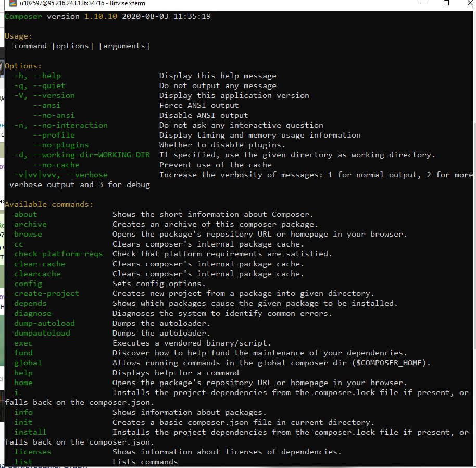476x468 pixels.
Task: Click the 'home' command name
Action: 23,383
